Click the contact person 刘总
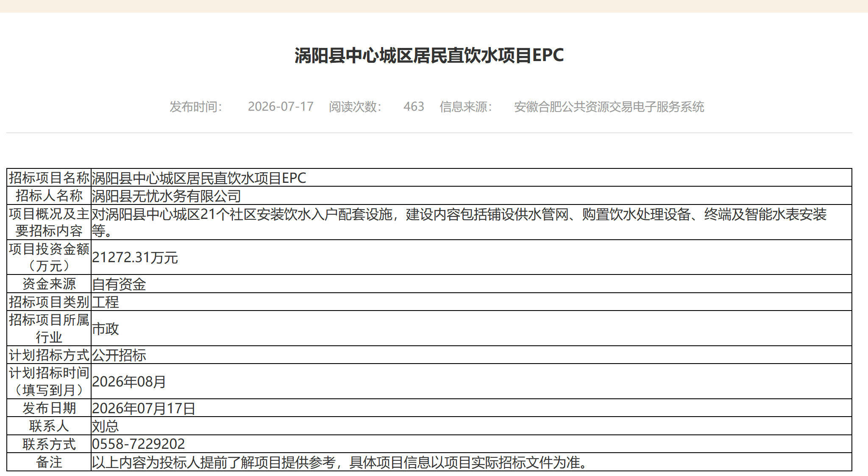The height and width of the screenshot is (476, 868). pos(106,426)
